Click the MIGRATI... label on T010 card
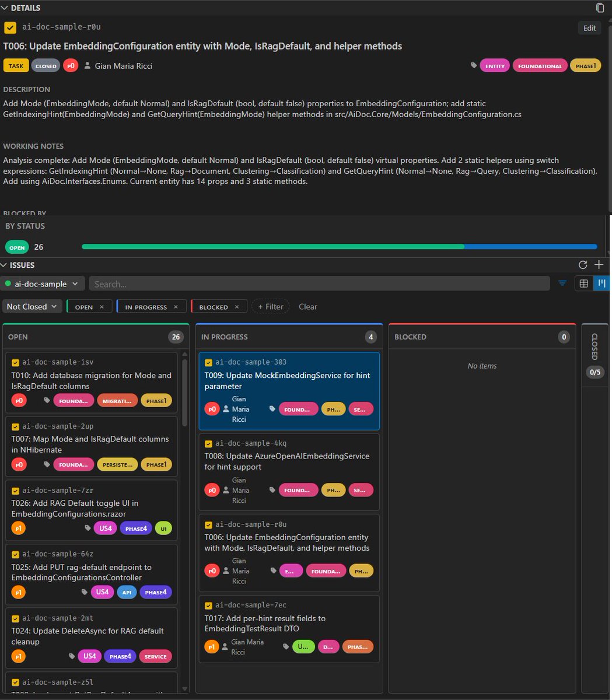This screenshot has width=612, height=700. pyautogui.click(x=117, y=400)
